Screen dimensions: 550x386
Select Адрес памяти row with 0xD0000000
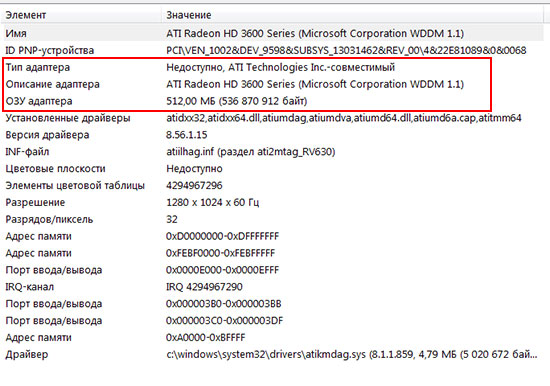pyautogui.click(x=39, y=236)
